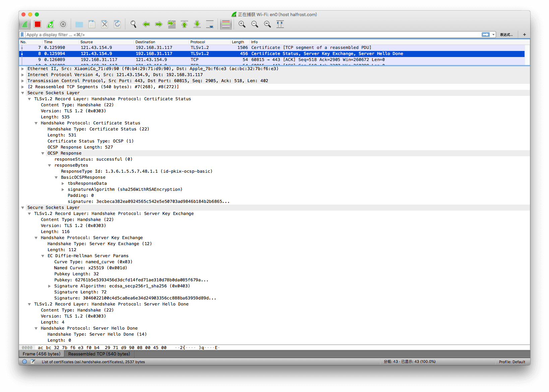This screenshot has width=549, height=392.
Task: Sort by the Destination column header
Action: click(x=162, y=42)
